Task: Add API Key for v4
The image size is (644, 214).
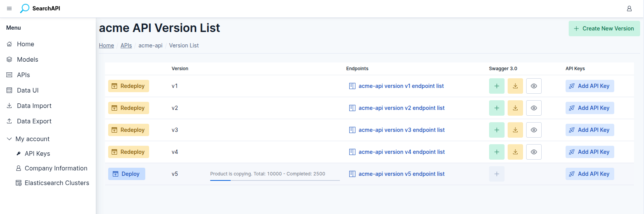Action: pos(590,152)
